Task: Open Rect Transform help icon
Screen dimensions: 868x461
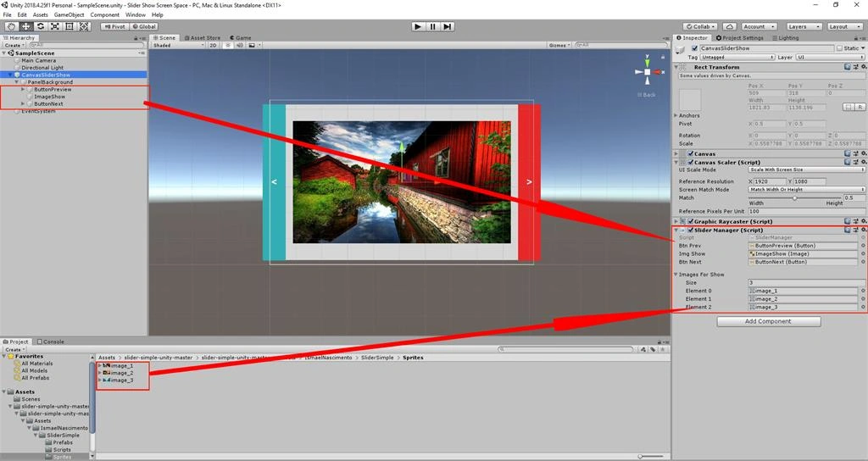Action: pyautogui.click(x=848, y=67)
